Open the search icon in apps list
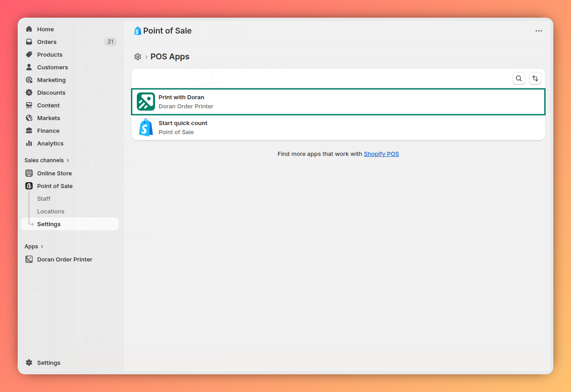The height and width of the screenshot is (392, 571). pyautogui.click(x=519, y=78)
